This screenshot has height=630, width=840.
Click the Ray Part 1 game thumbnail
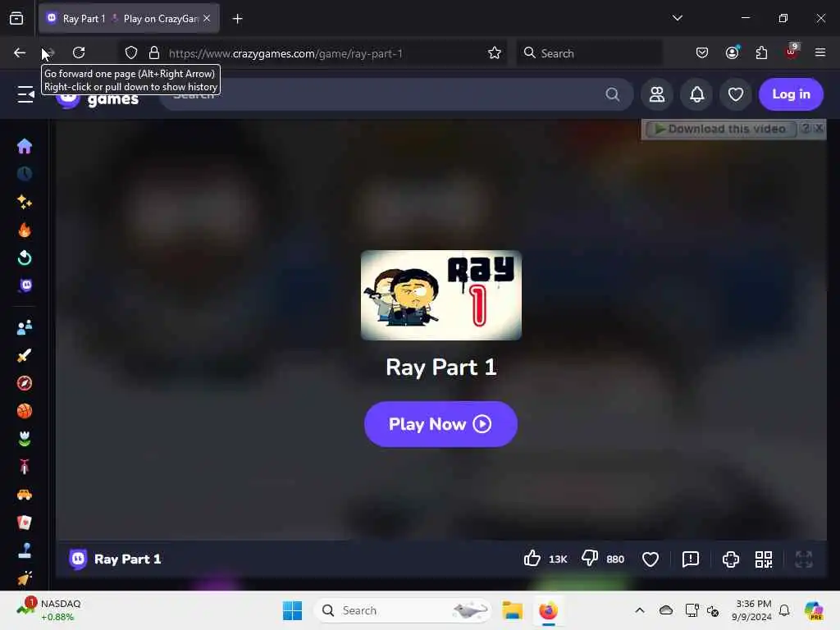pos(441,294)
